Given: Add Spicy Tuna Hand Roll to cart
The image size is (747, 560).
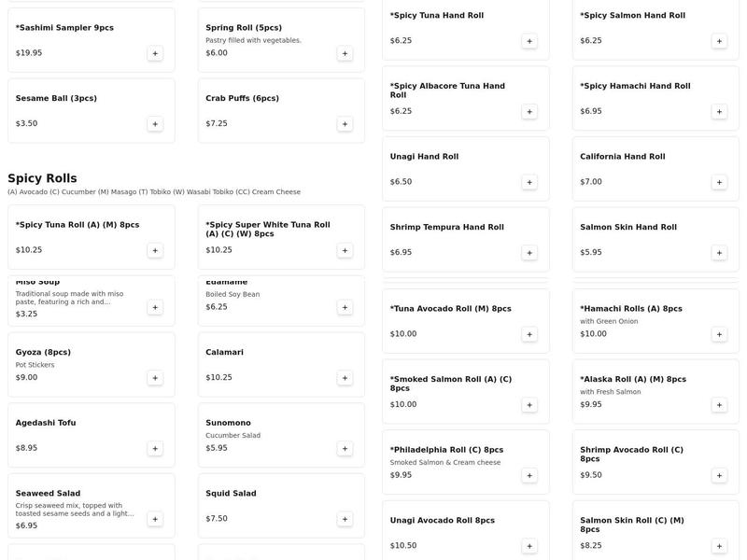Looking at the screenshot, I should pyautogui.click(x=529, y=41).
